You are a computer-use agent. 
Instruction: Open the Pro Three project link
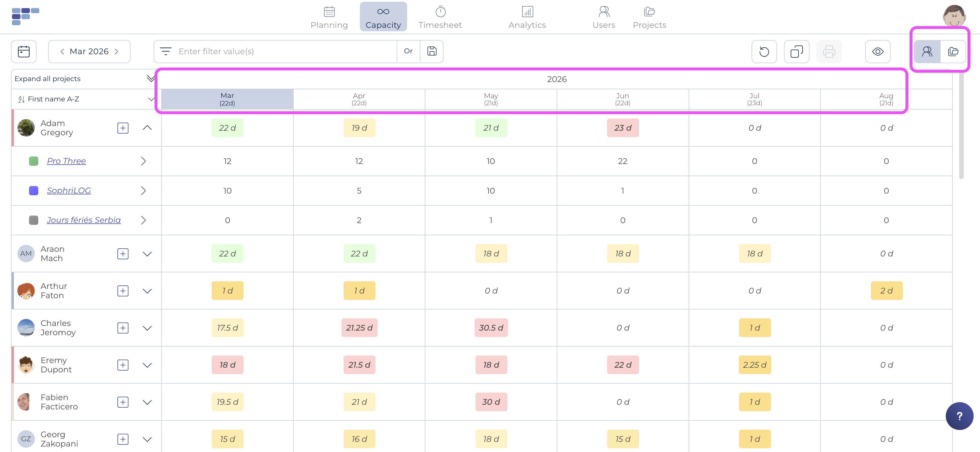click(66, 161)
